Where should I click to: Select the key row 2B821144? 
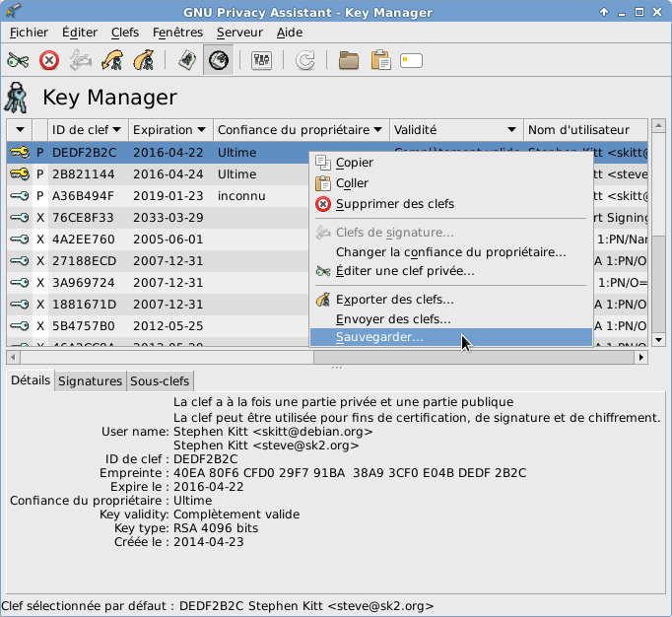click(x=84, y=174)
